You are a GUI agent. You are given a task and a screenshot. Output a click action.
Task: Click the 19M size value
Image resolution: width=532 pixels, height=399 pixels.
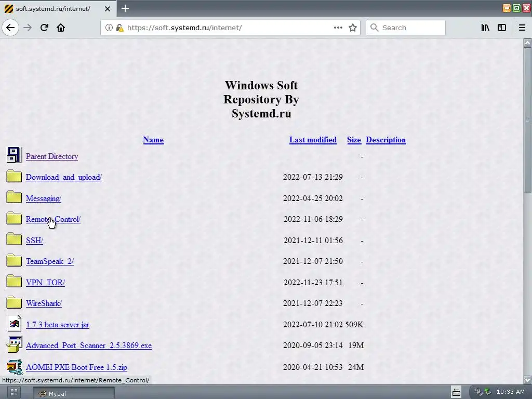point(356,345)
